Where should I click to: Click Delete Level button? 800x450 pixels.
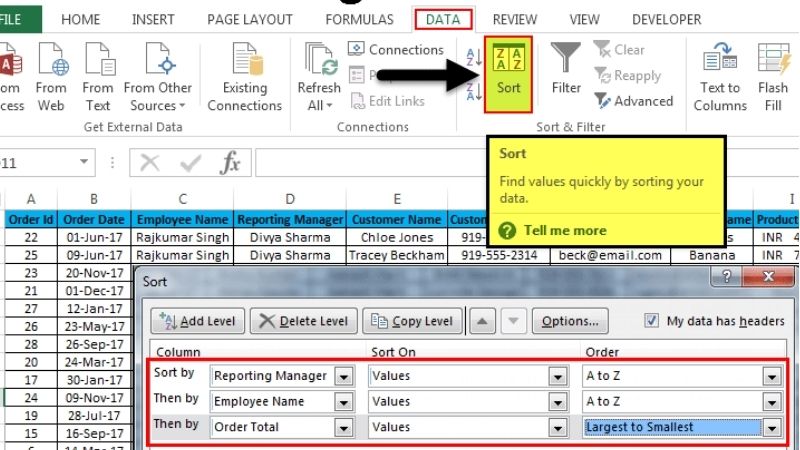pos(304,321)
